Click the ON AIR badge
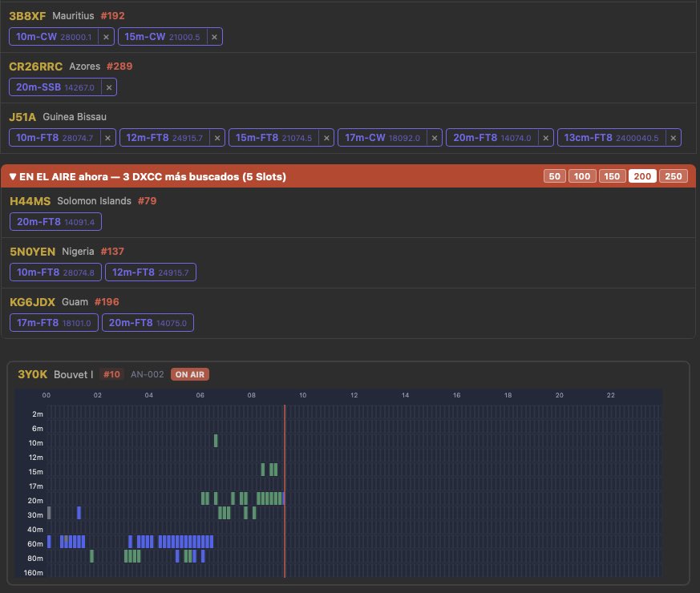Image resolution: width=700 pixels, height=593 pixels. [190, 374]
